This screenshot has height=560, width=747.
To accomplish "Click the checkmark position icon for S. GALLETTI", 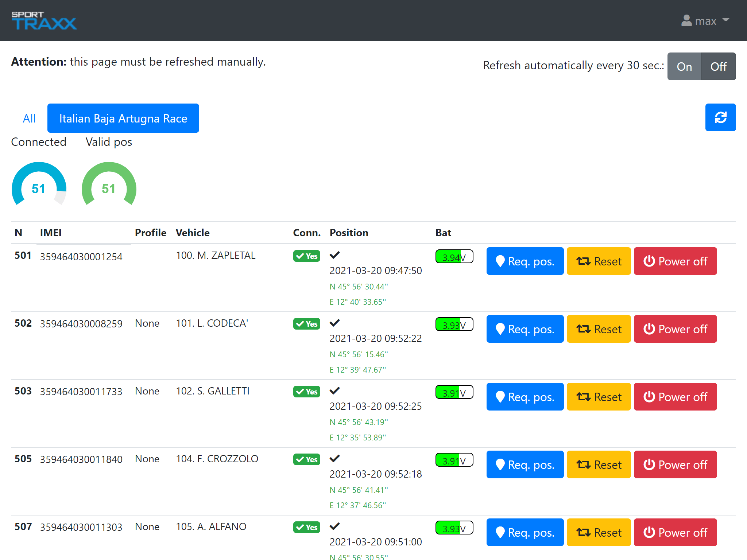I will [x=334, y=390].
